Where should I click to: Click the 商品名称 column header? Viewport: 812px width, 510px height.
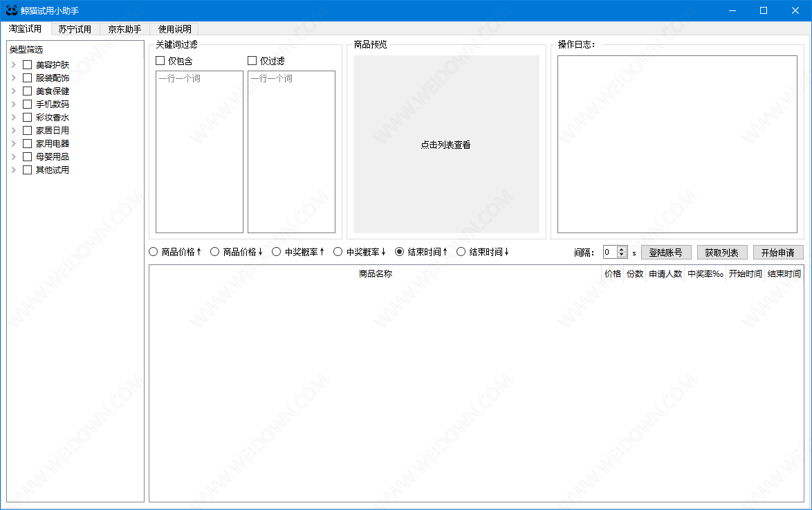[x=376, y=273]
